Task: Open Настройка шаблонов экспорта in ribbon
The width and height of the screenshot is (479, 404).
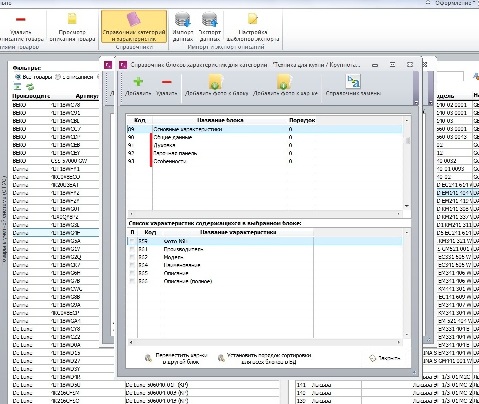Action: pyautogui.click(x=252, y=28)
